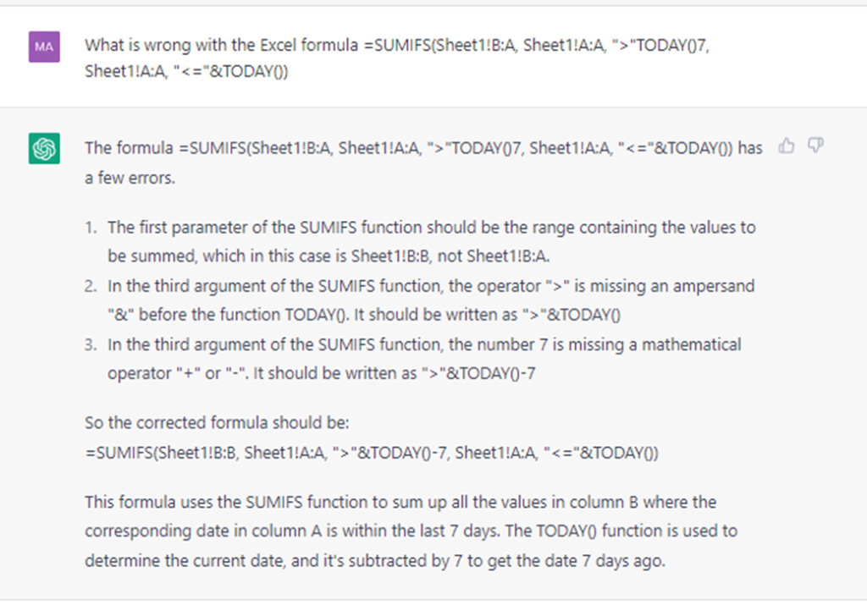Click the sentence ending with 'has a few errors'
The height and width of the screenshot is (616, 867).
point(423,163)
